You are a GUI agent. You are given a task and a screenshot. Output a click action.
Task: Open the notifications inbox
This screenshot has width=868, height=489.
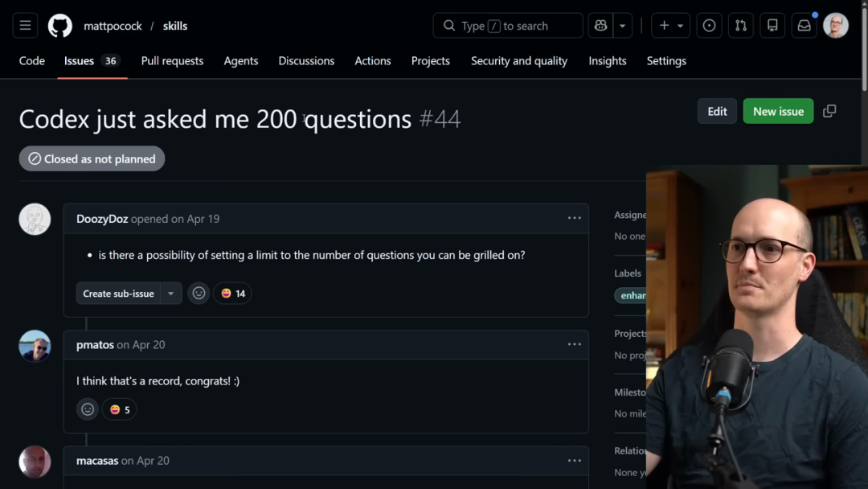point(804,26)
